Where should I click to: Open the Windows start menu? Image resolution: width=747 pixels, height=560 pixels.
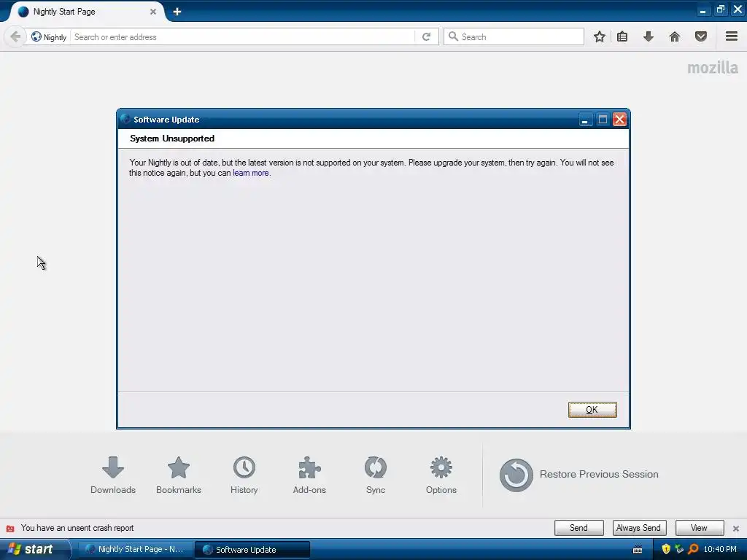pos(35,549)
